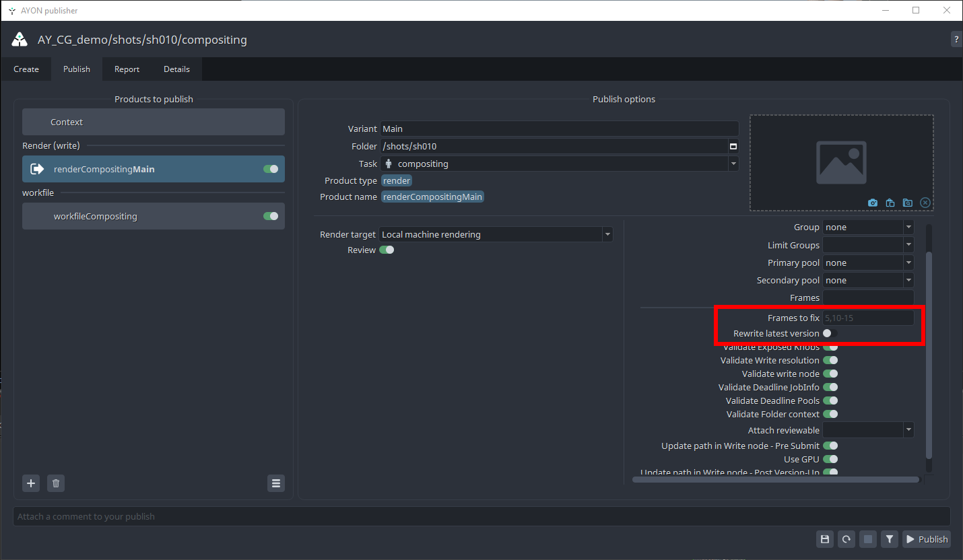Click the Folder path field /shots/sh010
Image resolution: width=963 pixels, height=560 pixels.
pyautogui.click(x=554, y=146)
